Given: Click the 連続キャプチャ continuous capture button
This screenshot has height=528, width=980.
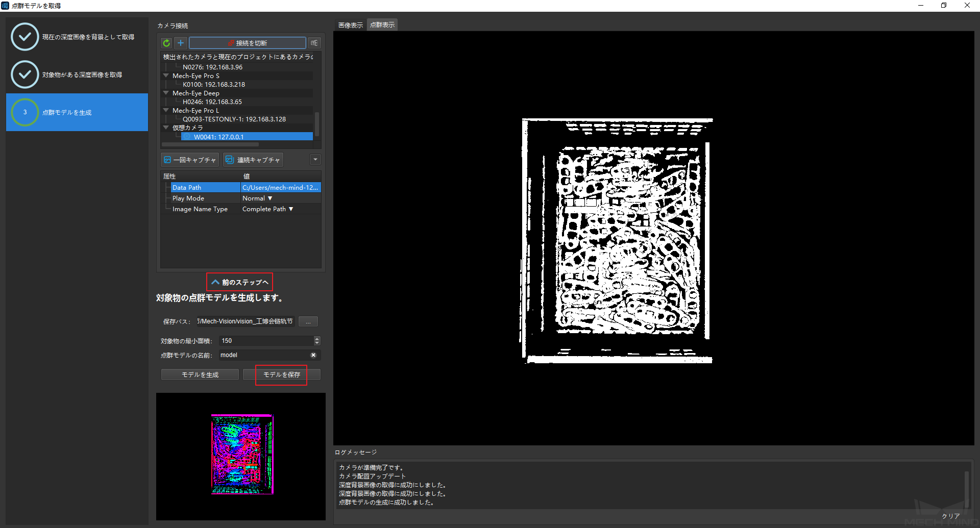Looking at the screenshot, I should 253,160.
